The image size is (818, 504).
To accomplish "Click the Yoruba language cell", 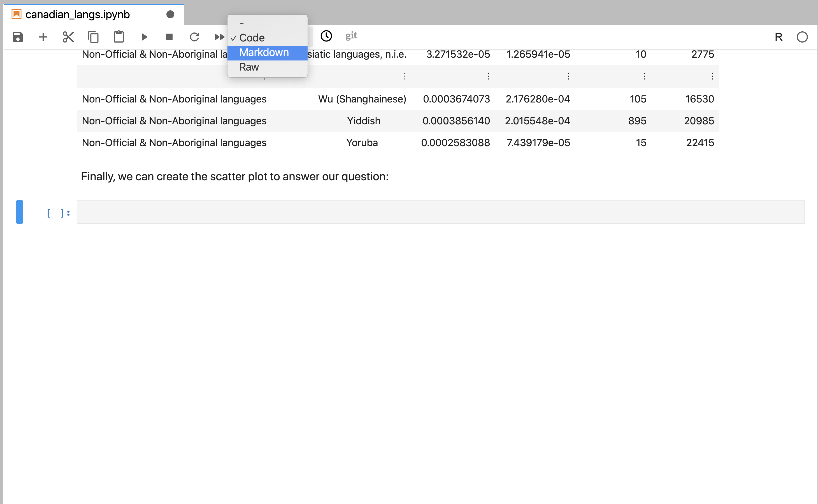I will pos(362,143).
